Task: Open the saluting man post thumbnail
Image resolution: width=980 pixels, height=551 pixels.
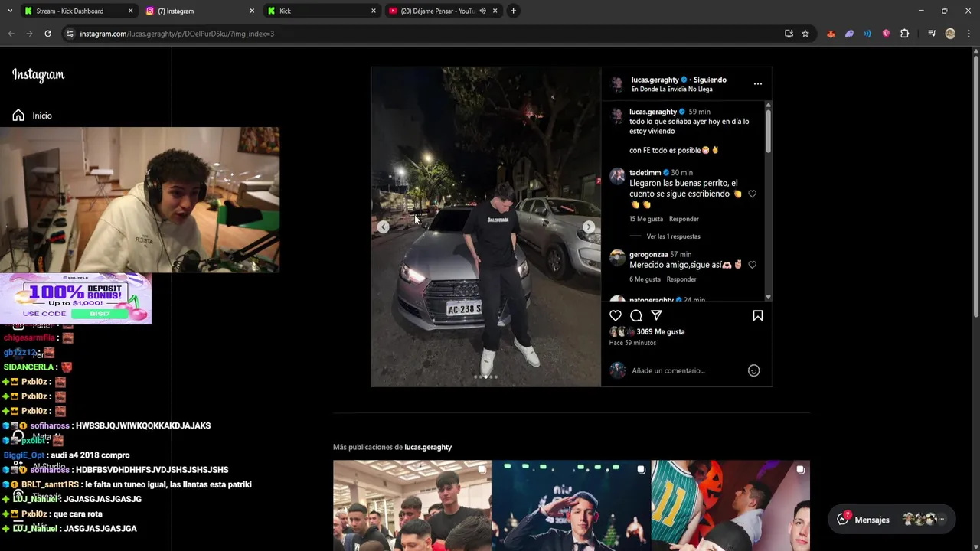Action: coord(571,505)
